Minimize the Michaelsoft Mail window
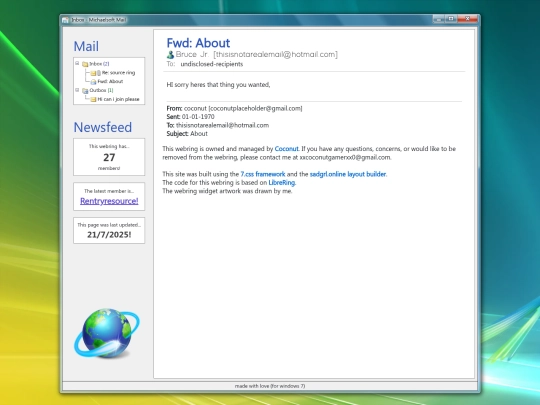 pyautogui.click(x=438, y=19)
